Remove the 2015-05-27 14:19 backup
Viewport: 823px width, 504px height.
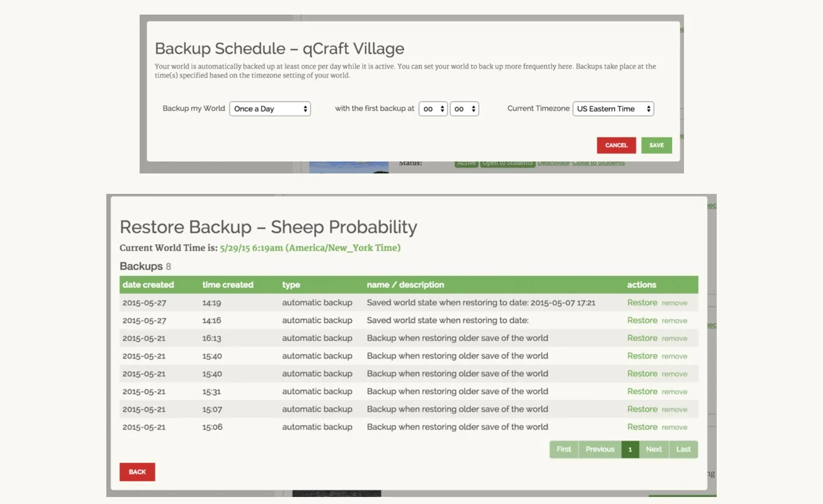pos(675,303)
